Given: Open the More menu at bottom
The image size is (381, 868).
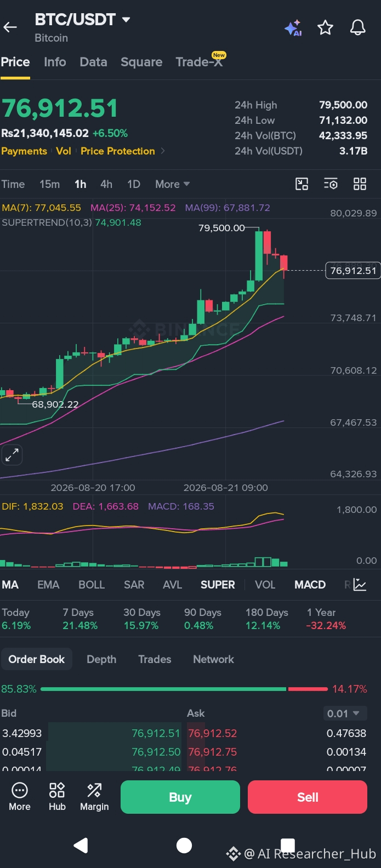Looking at the screenshot, I should pyautogui.click(x=20, y=797).
